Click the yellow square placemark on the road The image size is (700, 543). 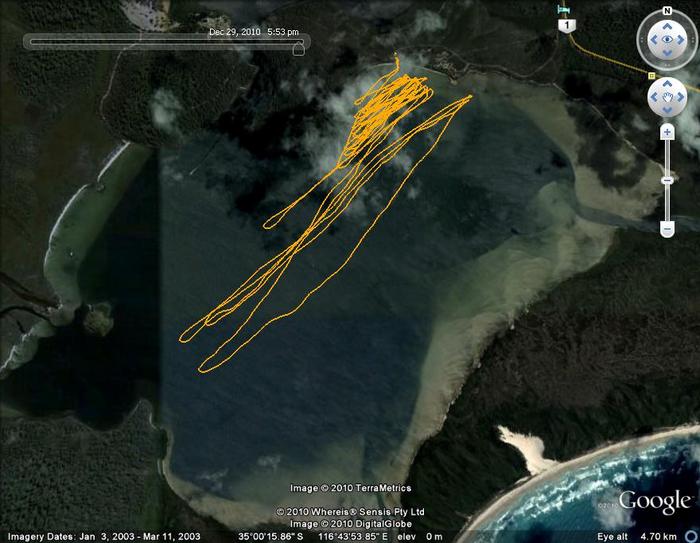(652, 75)
